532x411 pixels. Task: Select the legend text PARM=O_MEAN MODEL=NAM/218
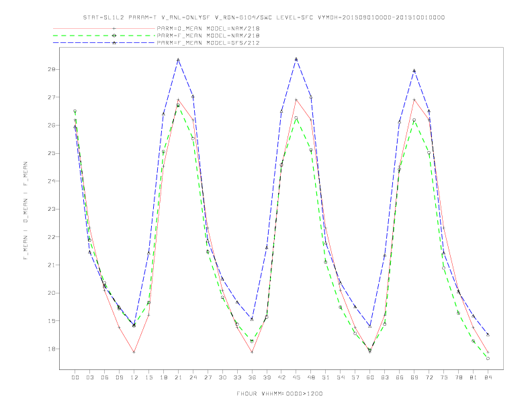pos(208,28)
